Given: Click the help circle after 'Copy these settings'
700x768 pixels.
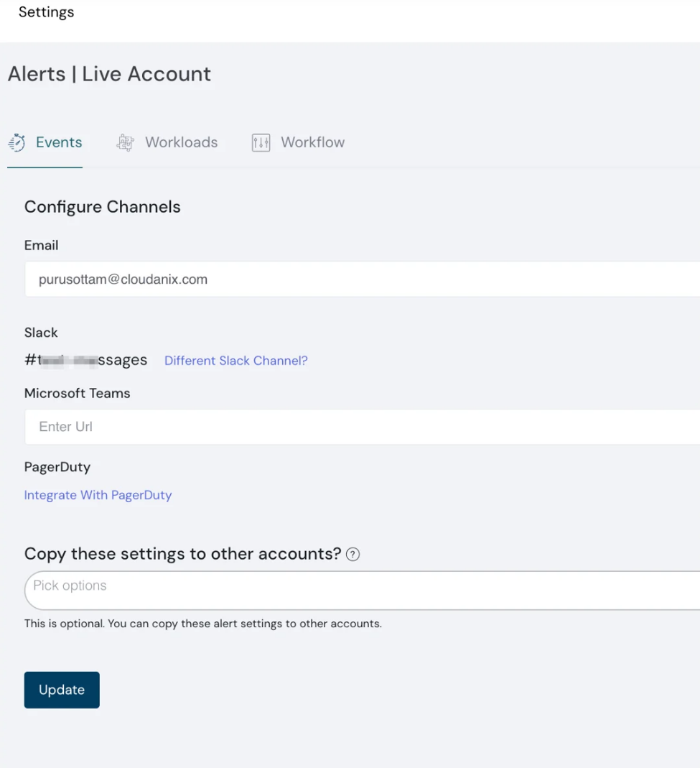Looking at the screenshot, I should pos(353,554).
